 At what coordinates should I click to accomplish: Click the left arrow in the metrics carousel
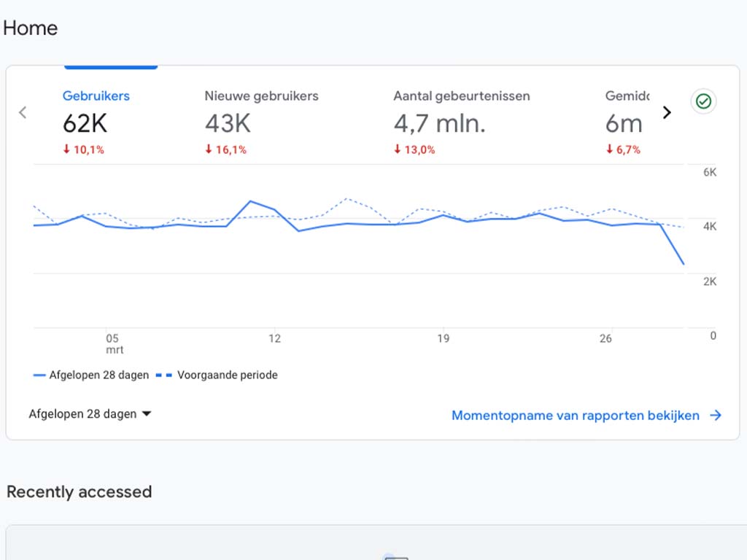point(23,112)
